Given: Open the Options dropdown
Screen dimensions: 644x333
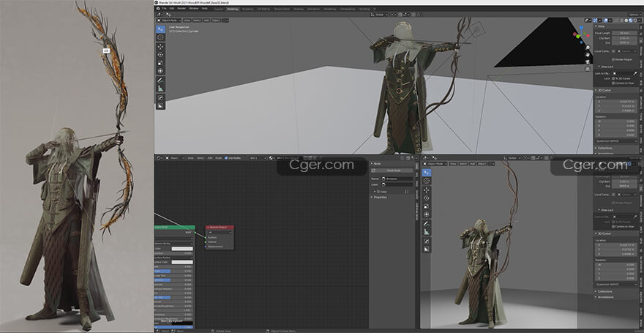Looking at the screenshot, I should click(x=635, y=15).
